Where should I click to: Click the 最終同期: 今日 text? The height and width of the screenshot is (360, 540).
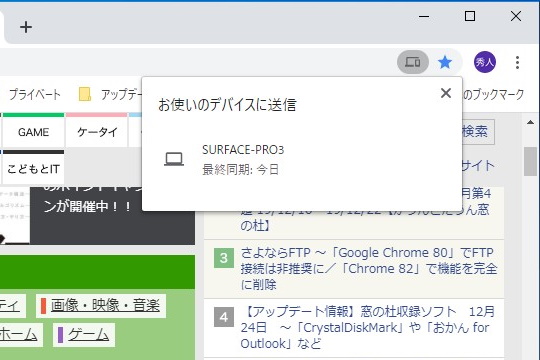[240, 170]
